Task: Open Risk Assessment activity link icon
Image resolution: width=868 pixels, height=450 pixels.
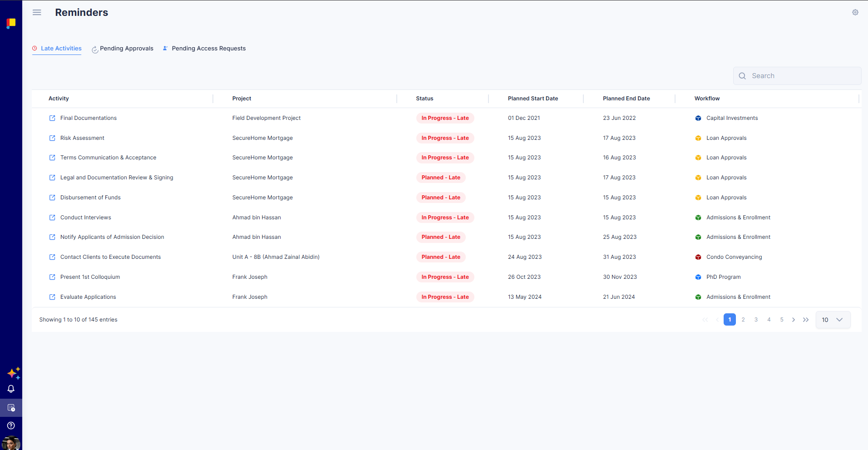Action: (52, 138)
